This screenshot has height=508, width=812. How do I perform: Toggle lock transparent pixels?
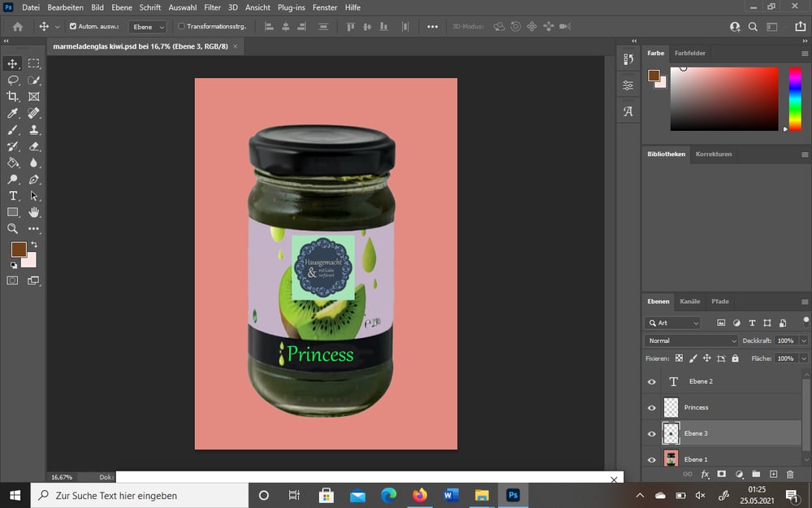coord(679,358)
